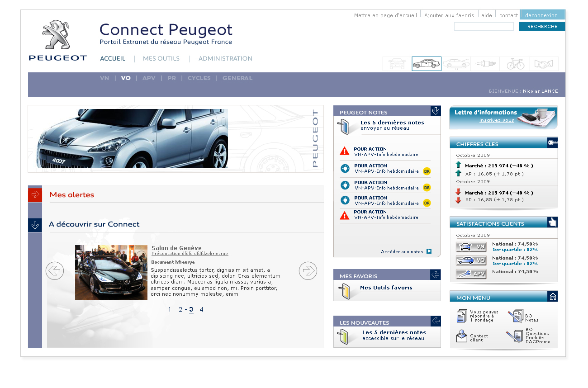Select the handshake general icon
The image size is (588, 388).
pos(544,64)
